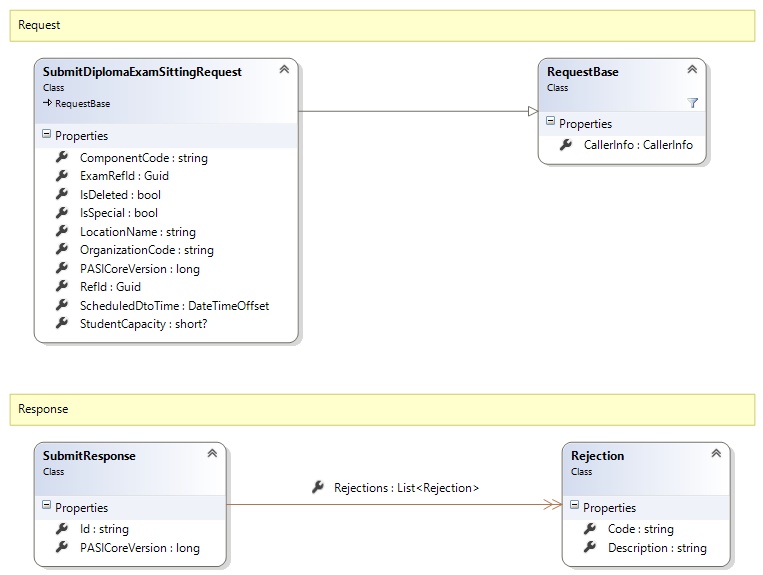The height and width of the screenshot is (575, 763).
Task: Select the ScheduledDtoTime property
Action: [x=174, y=306]
